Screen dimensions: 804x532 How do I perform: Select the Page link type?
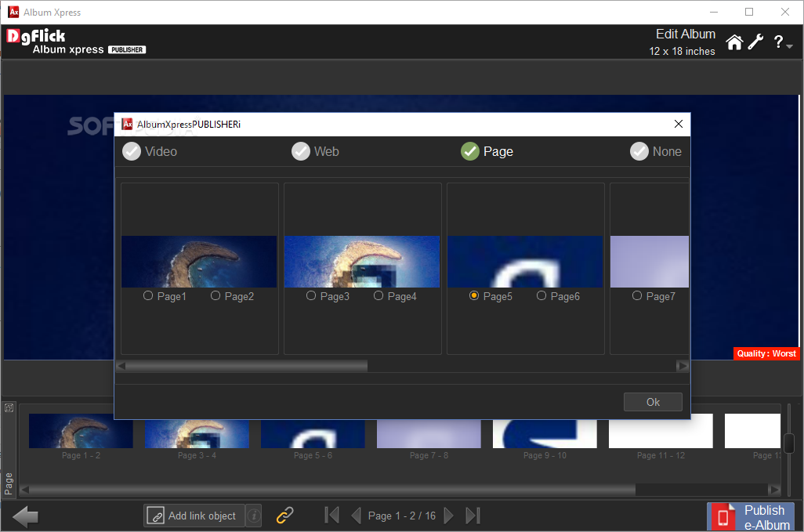coord(487,151)
